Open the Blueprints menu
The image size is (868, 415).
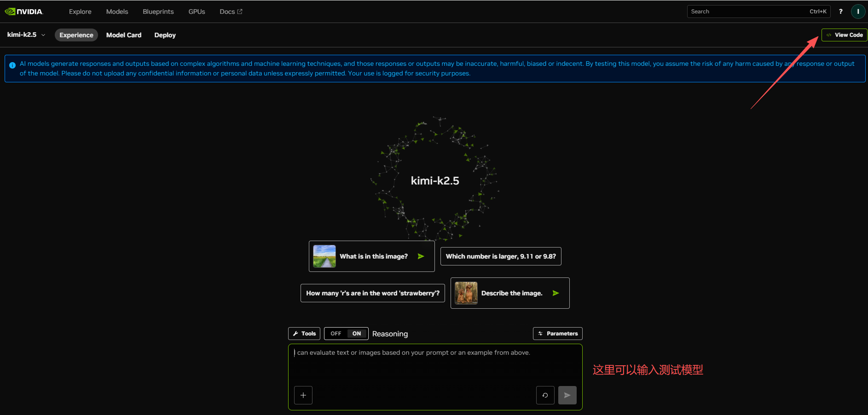[158, 12]
